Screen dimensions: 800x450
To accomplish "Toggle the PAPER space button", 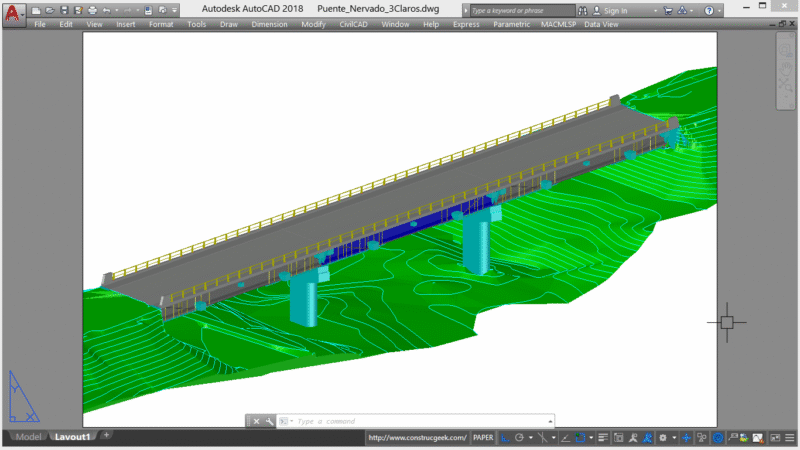I will click(483, 438).
